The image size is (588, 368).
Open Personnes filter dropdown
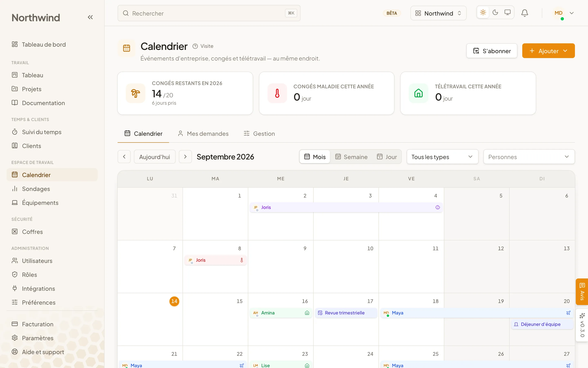(529, 157)
